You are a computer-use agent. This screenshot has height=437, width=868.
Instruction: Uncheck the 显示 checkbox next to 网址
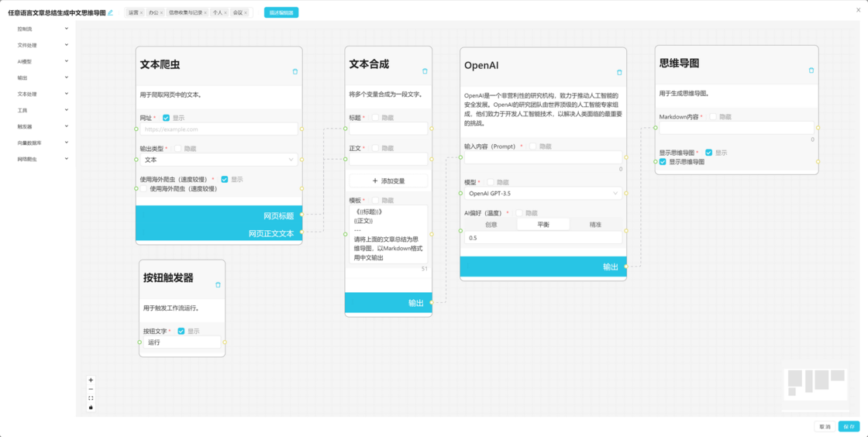166,118
